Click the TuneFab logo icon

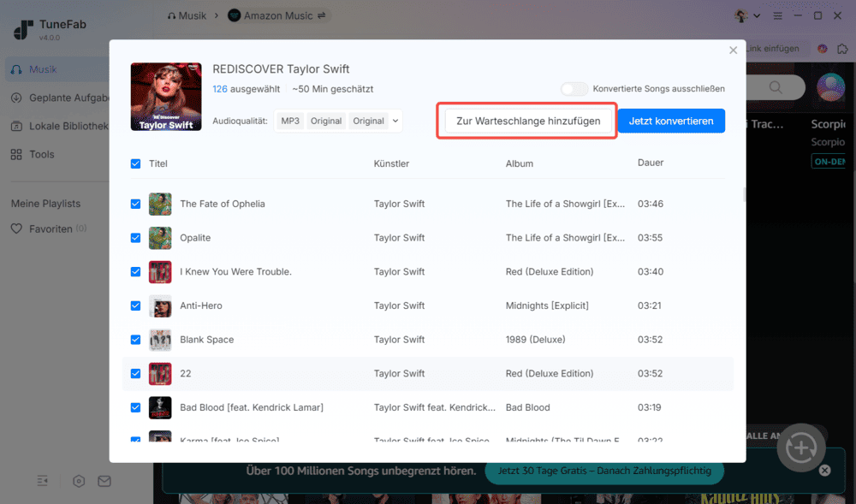pyautogui.click(x=23, y=30)
